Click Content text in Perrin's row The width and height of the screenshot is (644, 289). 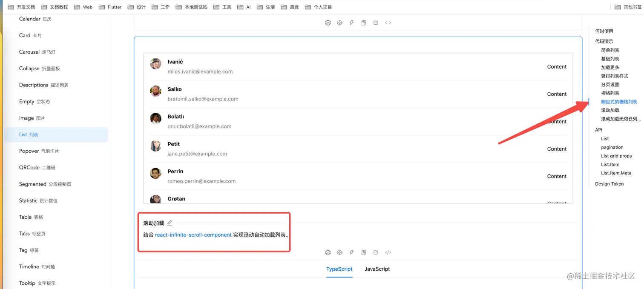pyautogui.click(x=557, y=176)
